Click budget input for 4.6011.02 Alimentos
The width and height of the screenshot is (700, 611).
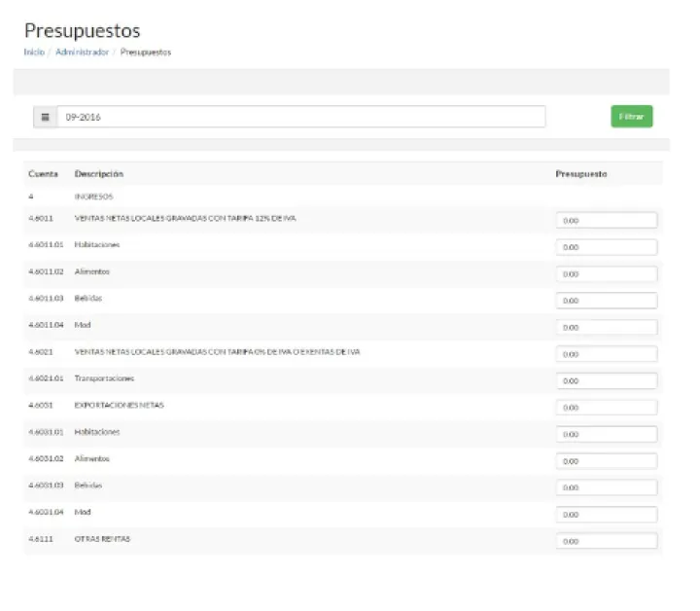click(x=606, y=274)
